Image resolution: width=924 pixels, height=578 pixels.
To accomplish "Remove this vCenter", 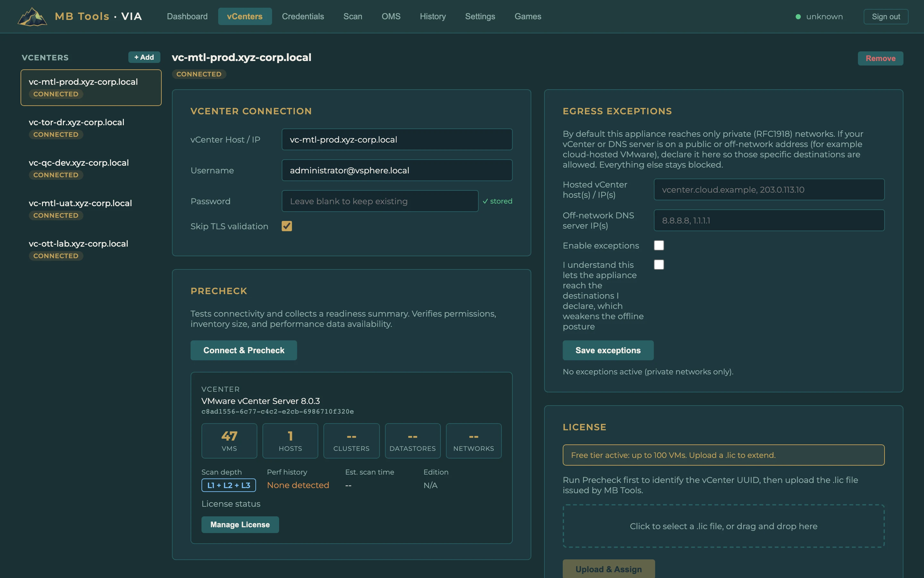I will click(x=880, y=58).
